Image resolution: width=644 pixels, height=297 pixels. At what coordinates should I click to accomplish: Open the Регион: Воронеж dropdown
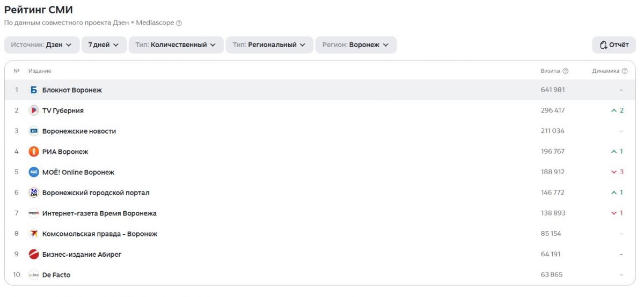point(356,45)
